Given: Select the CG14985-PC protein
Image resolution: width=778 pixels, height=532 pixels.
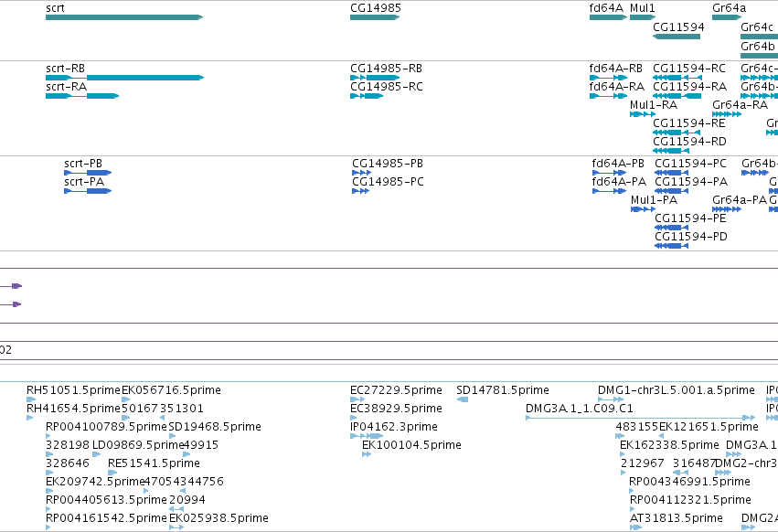Looking at the screenshot, I should [x=361, y=191].
